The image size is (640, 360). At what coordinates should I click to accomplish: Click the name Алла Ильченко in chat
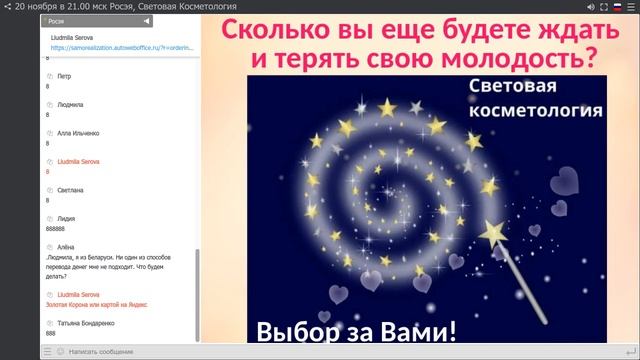pos(78,133)
